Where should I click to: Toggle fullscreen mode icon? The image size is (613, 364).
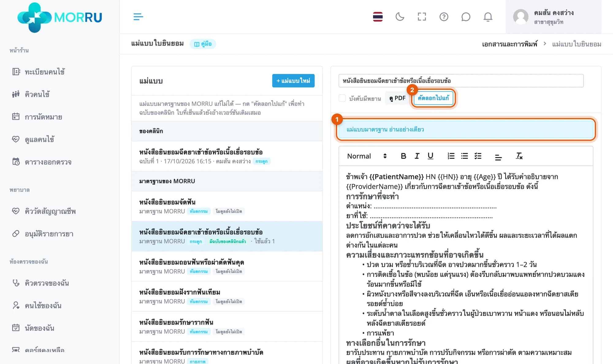click(x=422, y=17)
